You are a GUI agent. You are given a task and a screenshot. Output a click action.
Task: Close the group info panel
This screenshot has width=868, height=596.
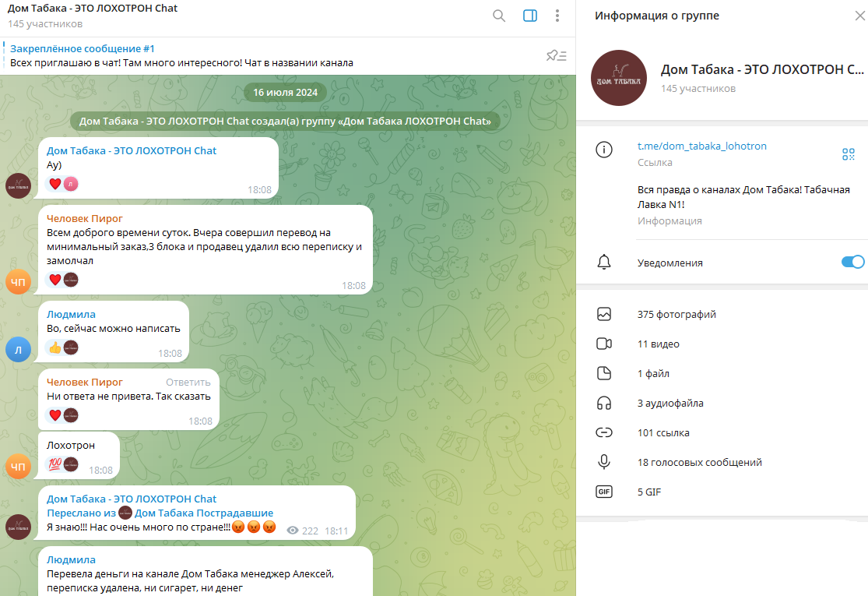(859, 16)
